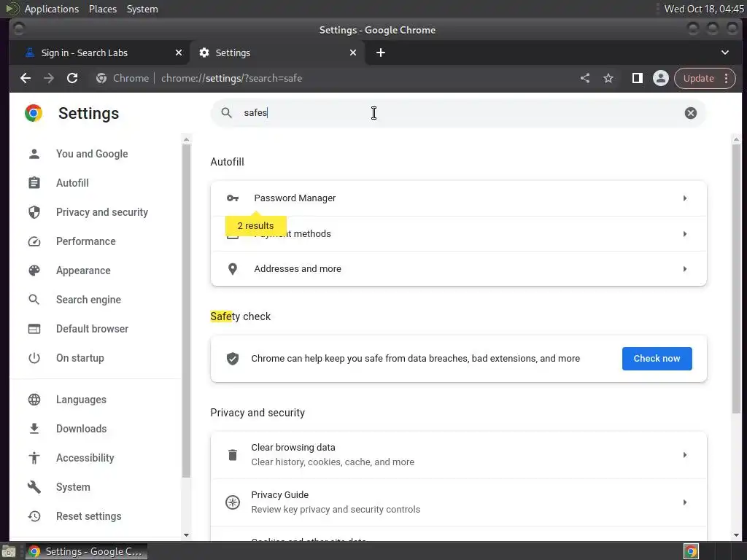Open Chrome's three-dot menu
The width and height of the screenshot is (747, 560).
[x=726, y=78]
